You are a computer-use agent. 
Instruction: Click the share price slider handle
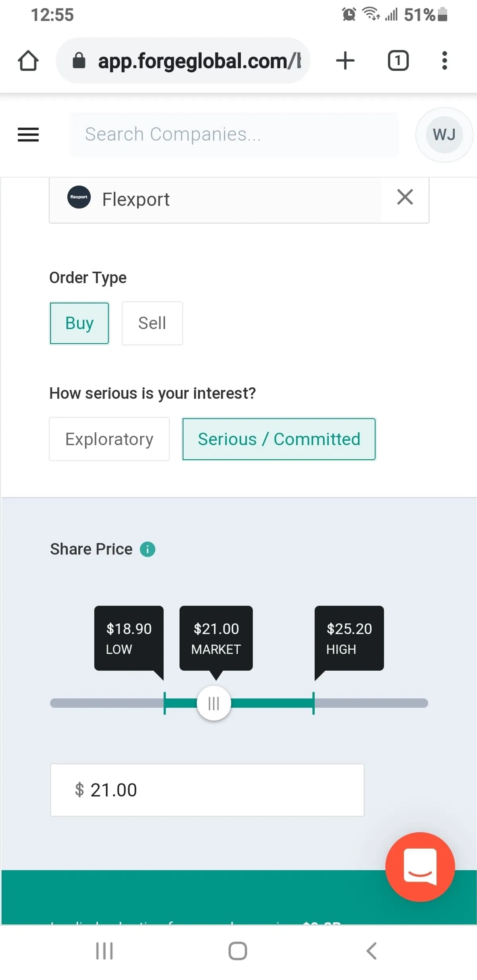(x=214, y=703)
